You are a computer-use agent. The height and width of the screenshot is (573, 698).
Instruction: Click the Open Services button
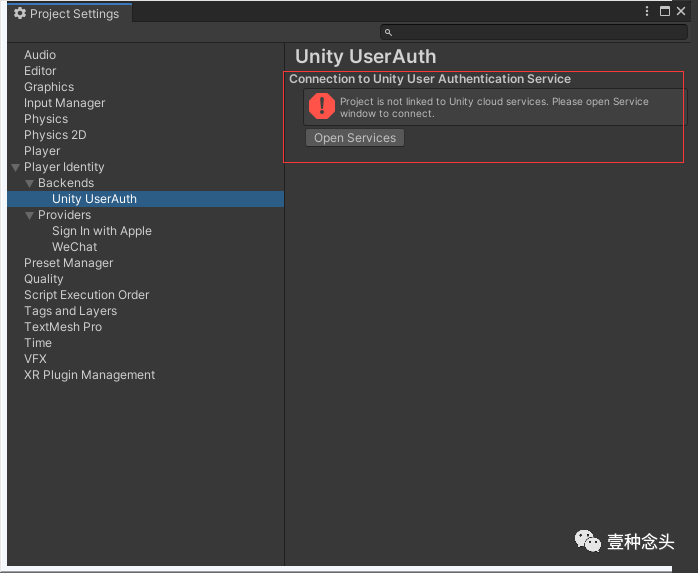click(355, 138)
